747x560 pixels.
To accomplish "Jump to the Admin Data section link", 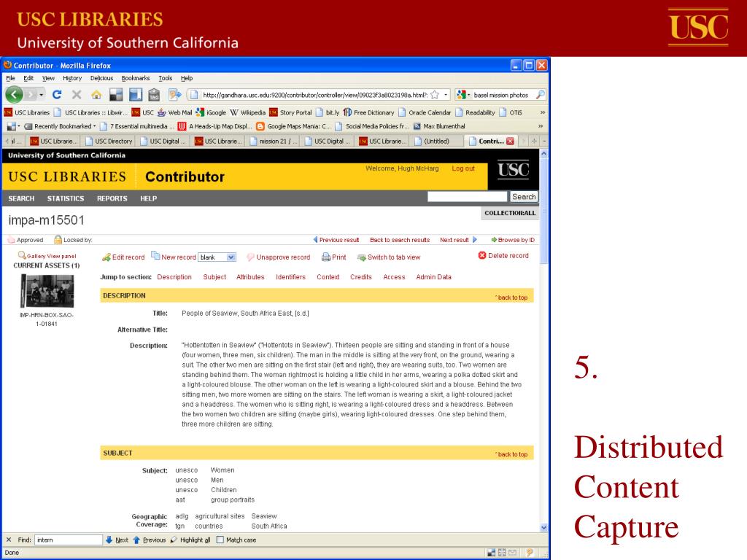I will [433, 276].
